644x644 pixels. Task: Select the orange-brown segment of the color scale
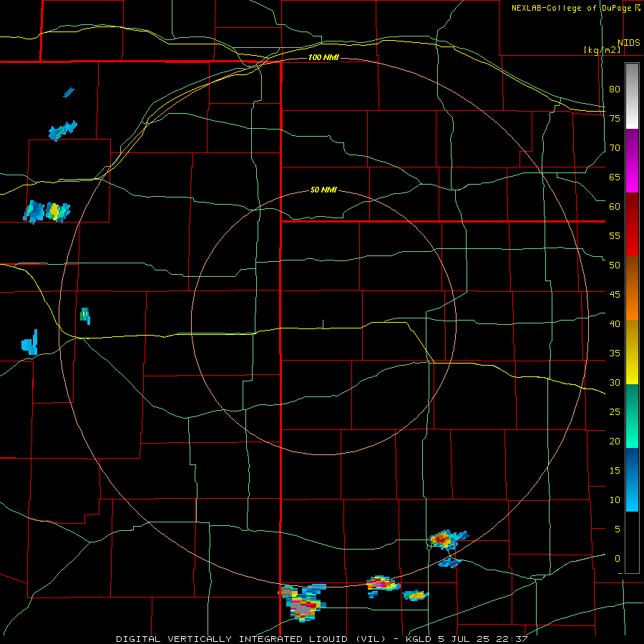(632, 288)
